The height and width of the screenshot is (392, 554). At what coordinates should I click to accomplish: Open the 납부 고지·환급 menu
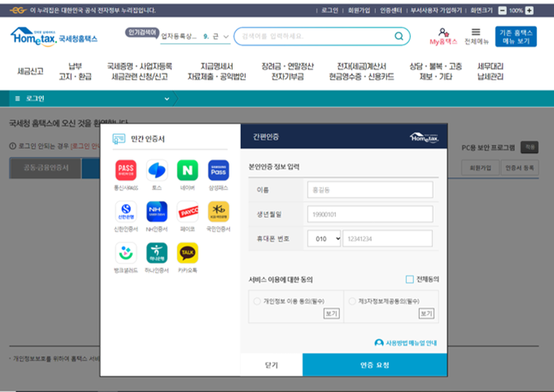pyautogui.click(x=75, y=72)
